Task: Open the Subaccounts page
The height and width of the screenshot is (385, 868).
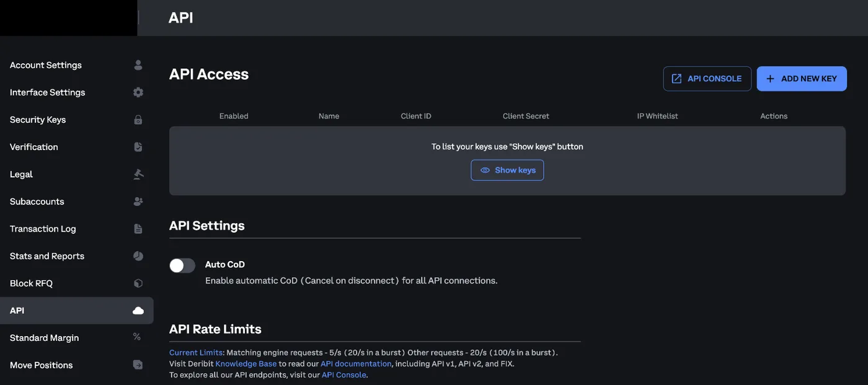Action: pyautogui.click(x=77, y=201)
